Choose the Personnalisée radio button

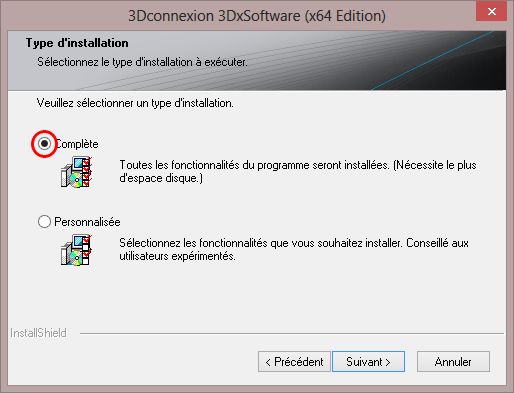coord(44,222)
